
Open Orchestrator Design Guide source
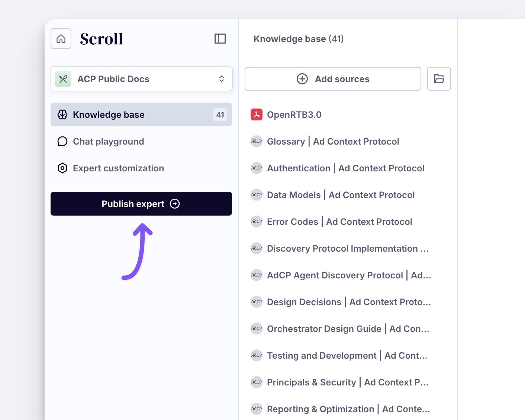(x=348, y=329)
